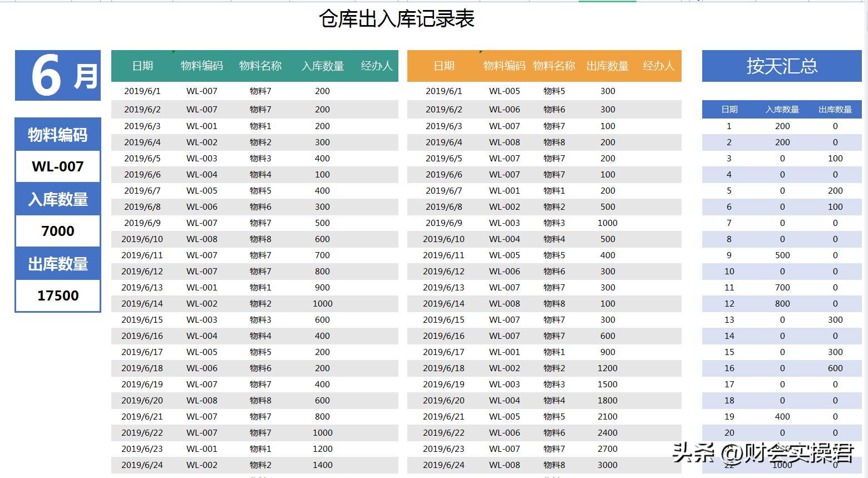Click the 经办人 header in the green table
This screenshot has width=868, height=478.
376,66
